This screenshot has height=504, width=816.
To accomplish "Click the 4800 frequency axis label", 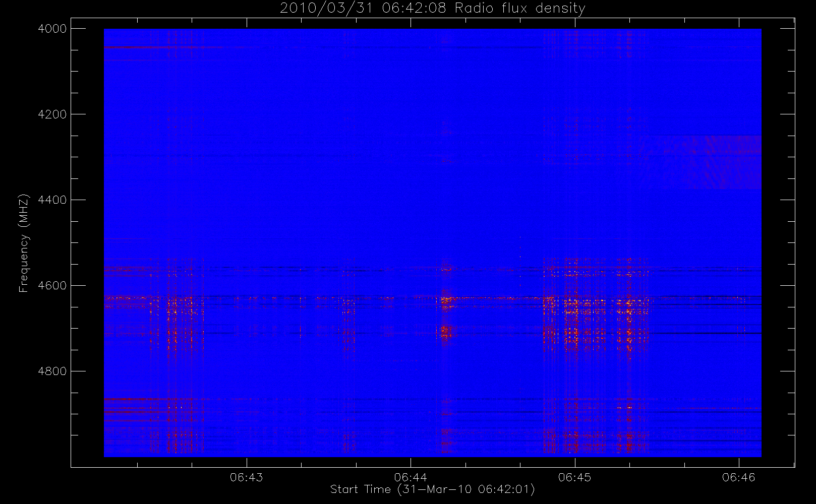I will pyautogui.click(x=52, y=371).
